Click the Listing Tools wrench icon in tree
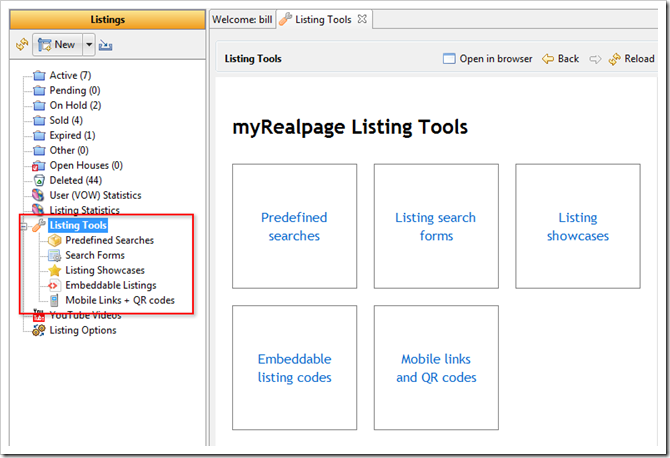 click(x=39, y=225)
